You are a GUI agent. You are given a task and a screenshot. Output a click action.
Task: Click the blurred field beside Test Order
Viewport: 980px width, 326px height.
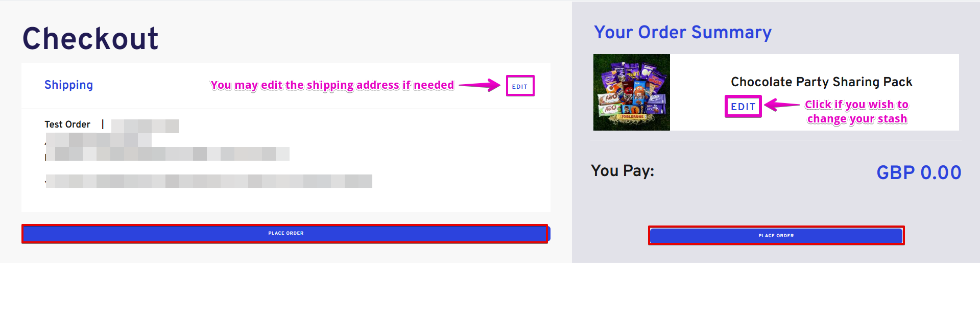(x=145, y=126)
